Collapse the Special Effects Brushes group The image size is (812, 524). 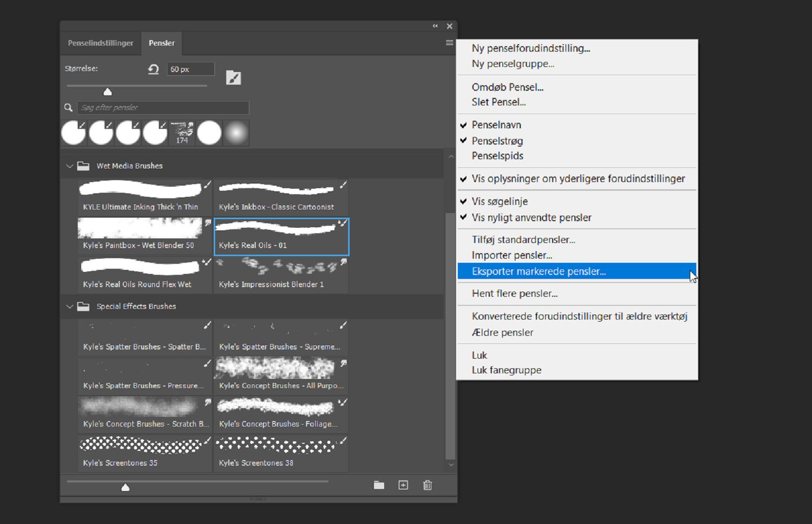[70, 306]
